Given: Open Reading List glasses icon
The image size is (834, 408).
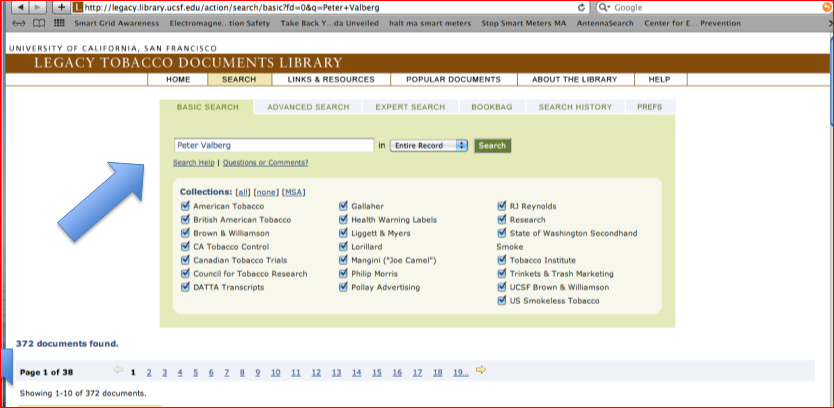Looking at the screenshot, I should (19, 23).
